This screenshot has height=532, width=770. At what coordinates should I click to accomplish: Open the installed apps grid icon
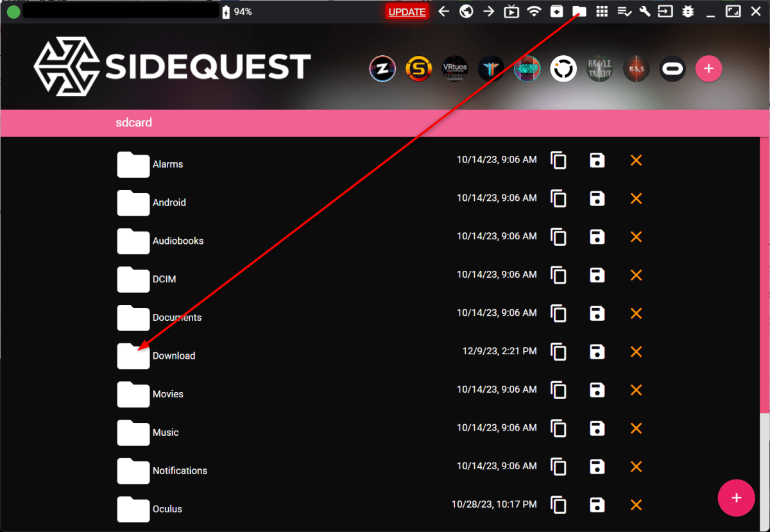602,12
